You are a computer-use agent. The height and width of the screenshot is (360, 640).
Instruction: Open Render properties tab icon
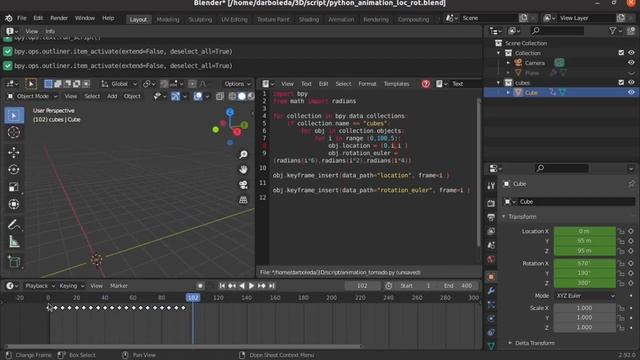click(x=491, y=203)
